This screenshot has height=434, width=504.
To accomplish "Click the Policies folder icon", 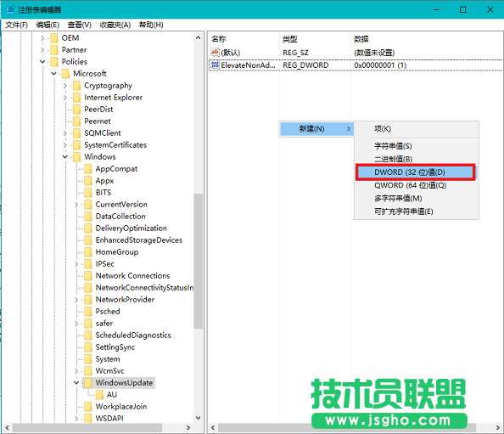I will (x=54, y=62).
